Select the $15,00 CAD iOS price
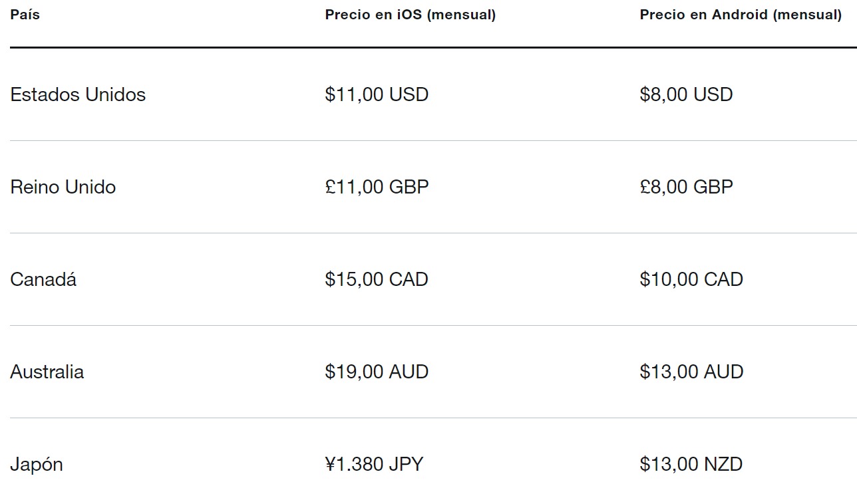 tap(377, 279)
